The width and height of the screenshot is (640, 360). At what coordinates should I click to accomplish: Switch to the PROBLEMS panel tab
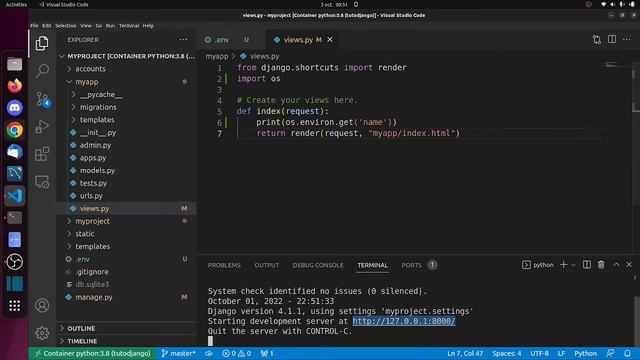click(x=224, y=265)
